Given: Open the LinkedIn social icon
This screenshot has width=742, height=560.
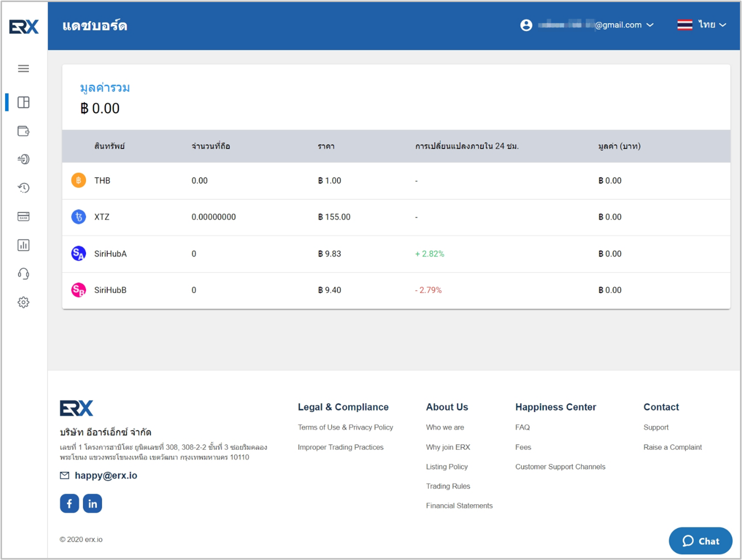Looking at the screenshot, I should (92, 503).
